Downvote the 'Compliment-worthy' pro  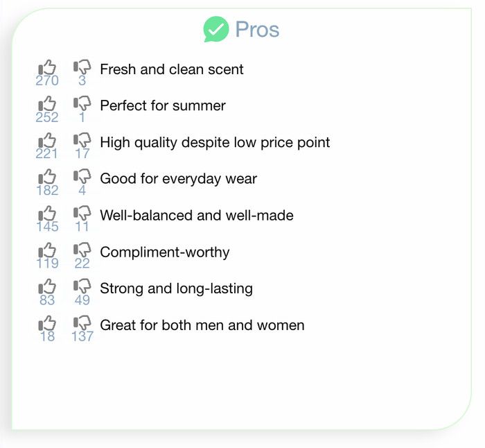(82, 250)
